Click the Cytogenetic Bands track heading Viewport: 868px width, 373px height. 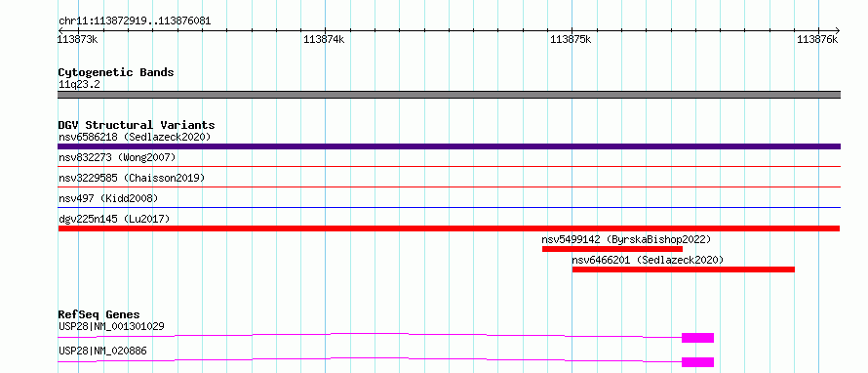(x=116, y=72)
